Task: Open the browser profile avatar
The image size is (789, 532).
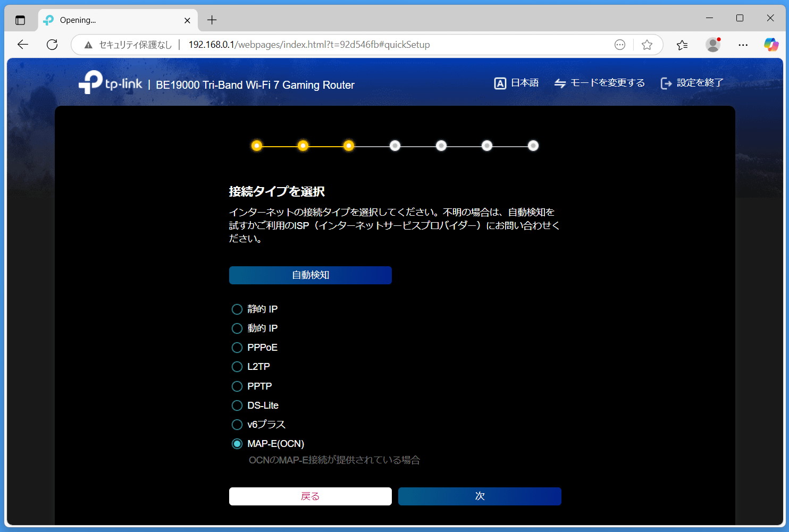Action: (x=713, y=45)
